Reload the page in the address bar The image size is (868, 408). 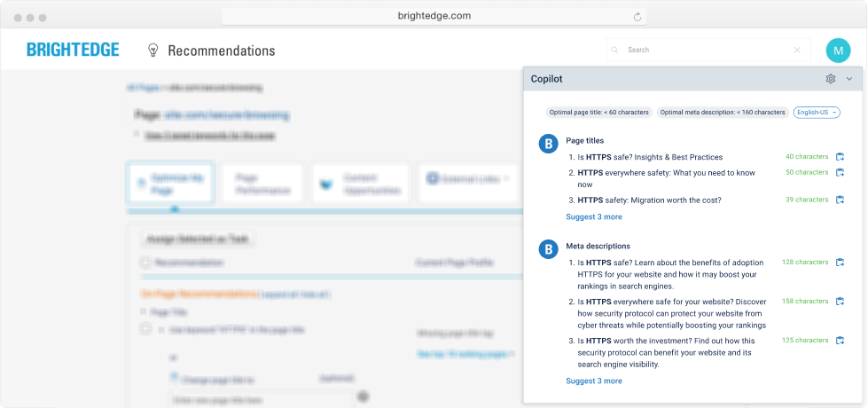pyautogui.click(x=637, y=16)
